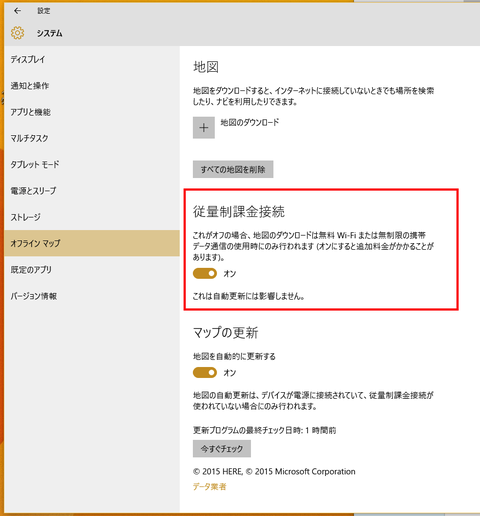Click the 設定 window title text

coord(44,11)
